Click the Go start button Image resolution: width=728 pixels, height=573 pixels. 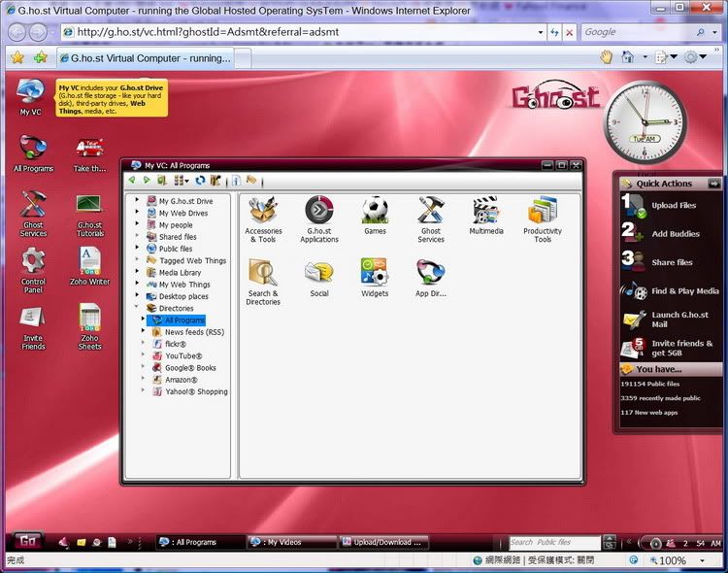pyautogui.click(x=27, y=541)
